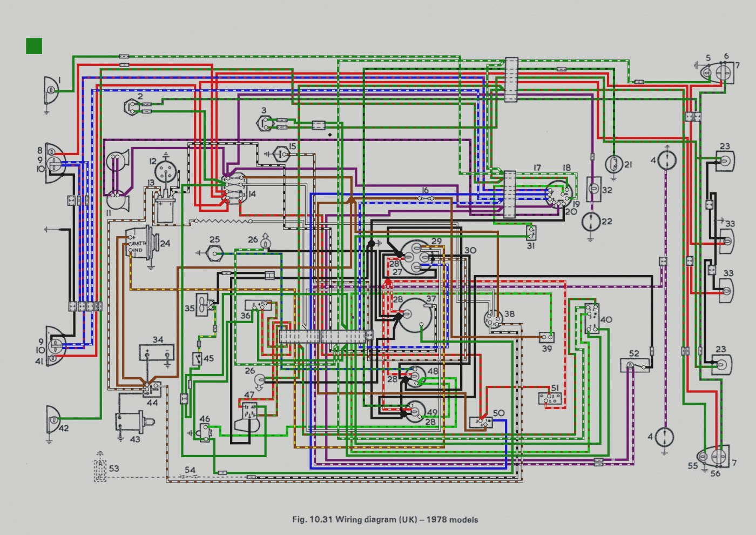Select the instrument gauge numbered 27
This screenshot has height=535, width=756.
pos(417,257)
